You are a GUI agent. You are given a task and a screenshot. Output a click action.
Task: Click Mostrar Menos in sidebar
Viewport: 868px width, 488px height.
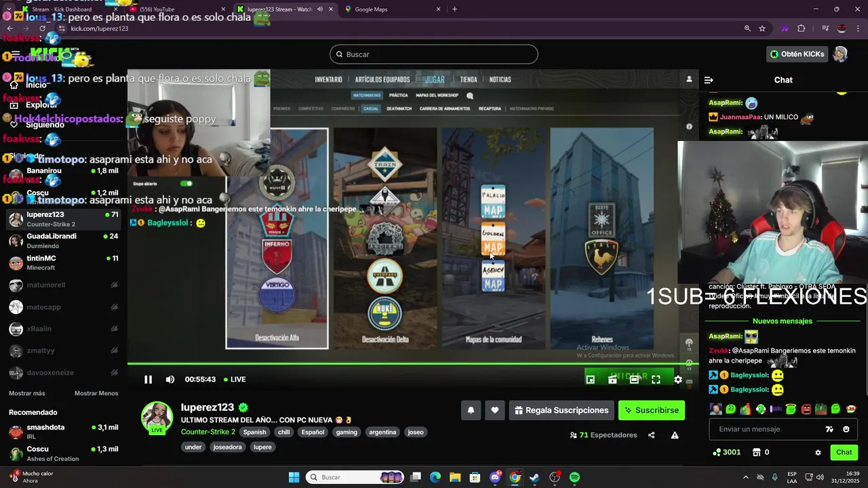[96, 393]
